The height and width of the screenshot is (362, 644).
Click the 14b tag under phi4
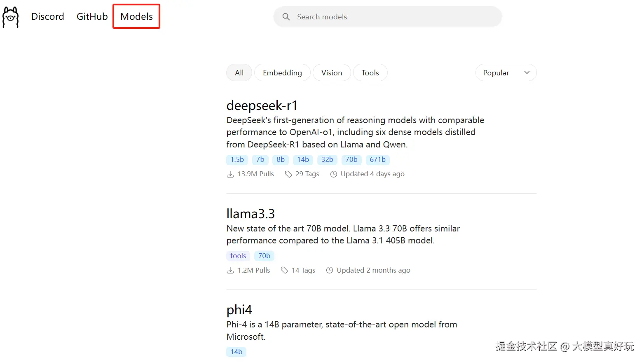pos(236,352)
